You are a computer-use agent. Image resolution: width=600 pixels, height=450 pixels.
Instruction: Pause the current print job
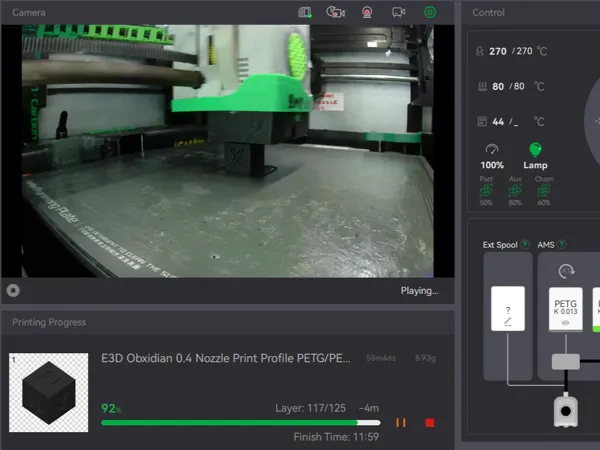pyautogui.click(x=401, y=422)
